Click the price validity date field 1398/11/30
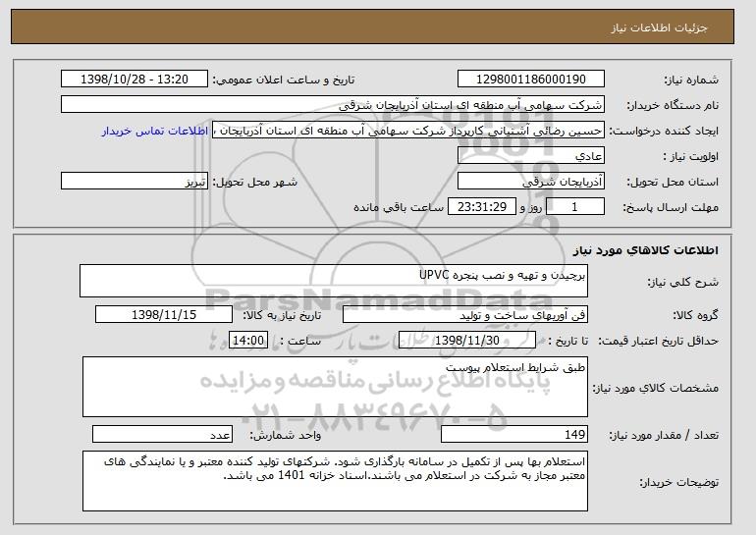This screenshot has height=535, width=756. coord(467,341)
